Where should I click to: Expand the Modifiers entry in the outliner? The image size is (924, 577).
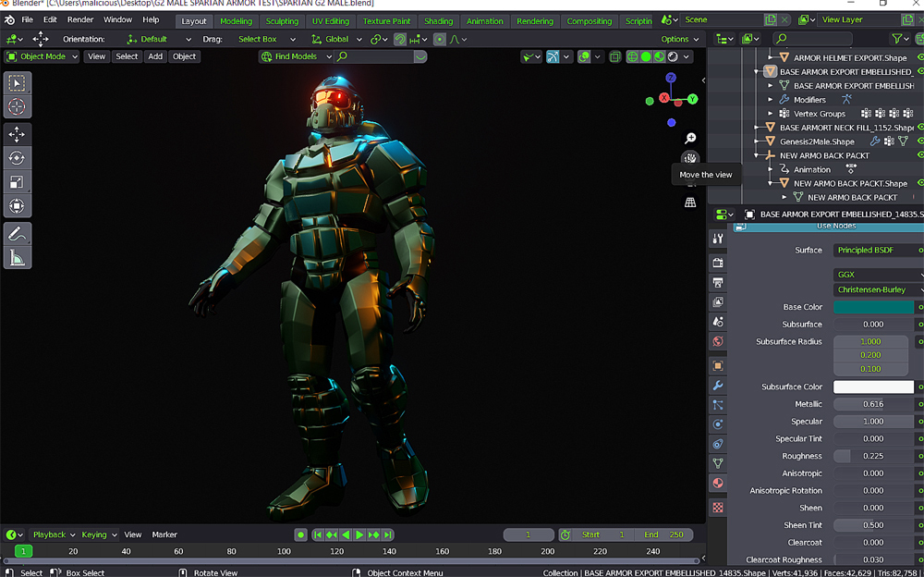pos(772,100)
